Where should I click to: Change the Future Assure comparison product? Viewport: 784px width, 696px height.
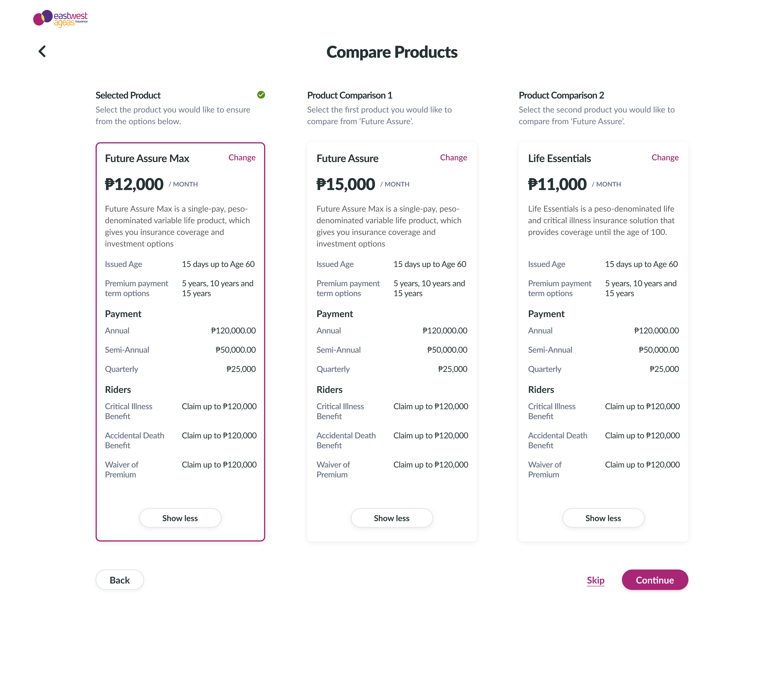point(453,158)
